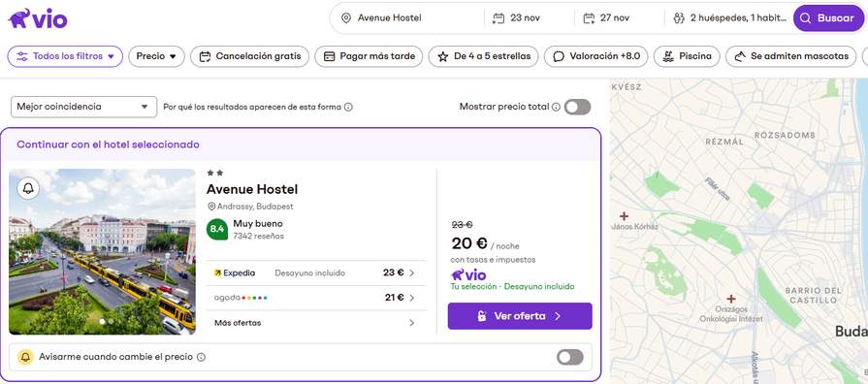The image size is (868, 384).
Task: Click the Avenue Hostel street photo
Action: (102, 252)
